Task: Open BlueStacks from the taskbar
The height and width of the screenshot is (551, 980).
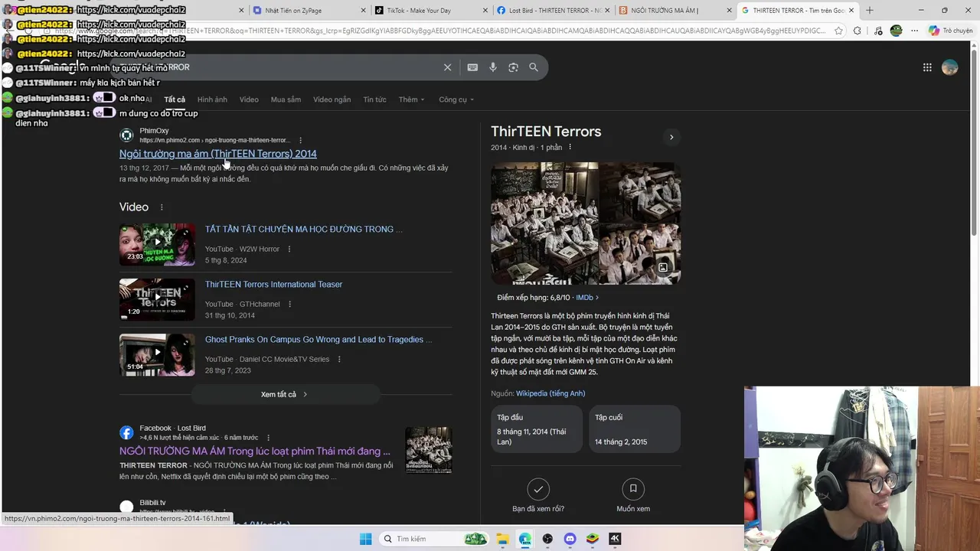Action: pos(593,539)
